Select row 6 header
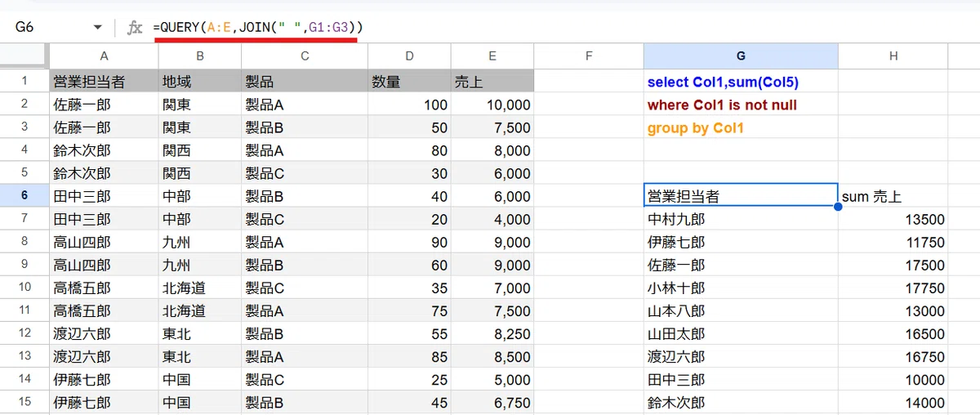Viewport: 980px width, 415px height. 24,196
